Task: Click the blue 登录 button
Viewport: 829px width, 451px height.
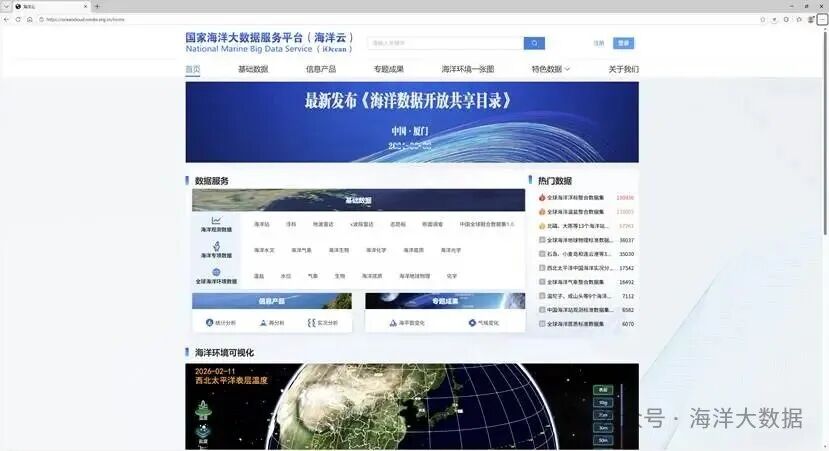Action: point(623,43)
